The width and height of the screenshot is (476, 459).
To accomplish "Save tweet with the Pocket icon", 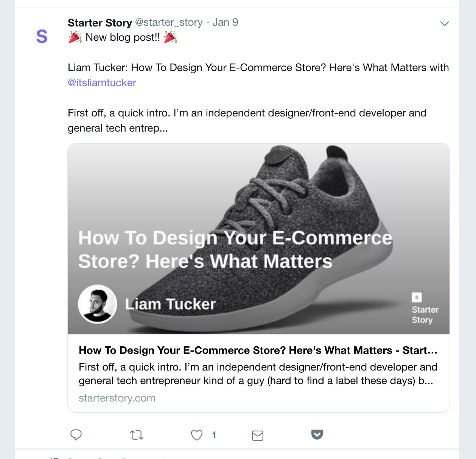I will [317, 435].
